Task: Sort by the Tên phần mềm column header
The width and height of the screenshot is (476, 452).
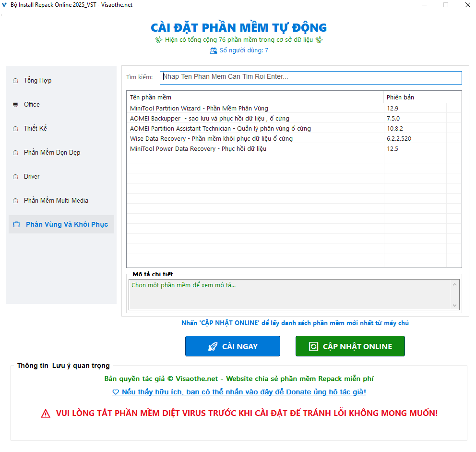Action: pos(255,98)
